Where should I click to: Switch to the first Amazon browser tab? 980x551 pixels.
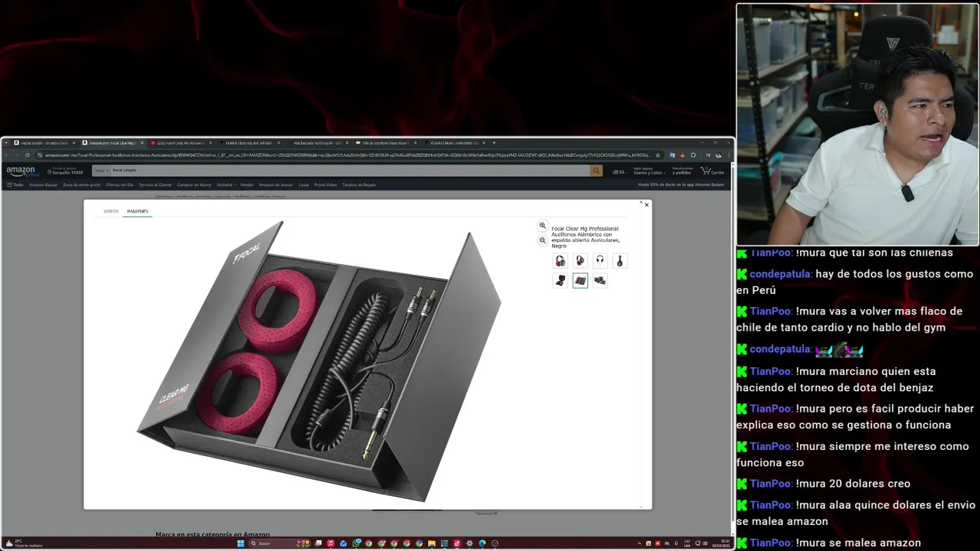pyautogui.click(x=44, y=142)
